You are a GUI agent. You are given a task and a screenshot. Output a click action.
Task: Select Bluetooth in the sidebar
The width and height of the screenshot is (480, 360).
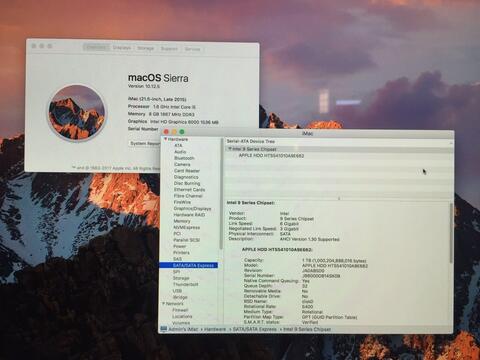coord(184,158)
